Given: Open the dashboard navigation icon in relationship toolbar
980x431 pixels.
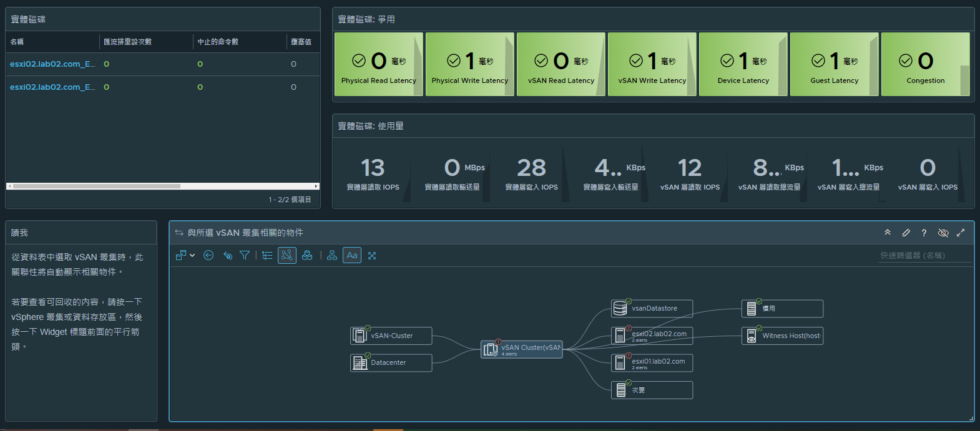Looking at the screenshot, I should (181, 255).
